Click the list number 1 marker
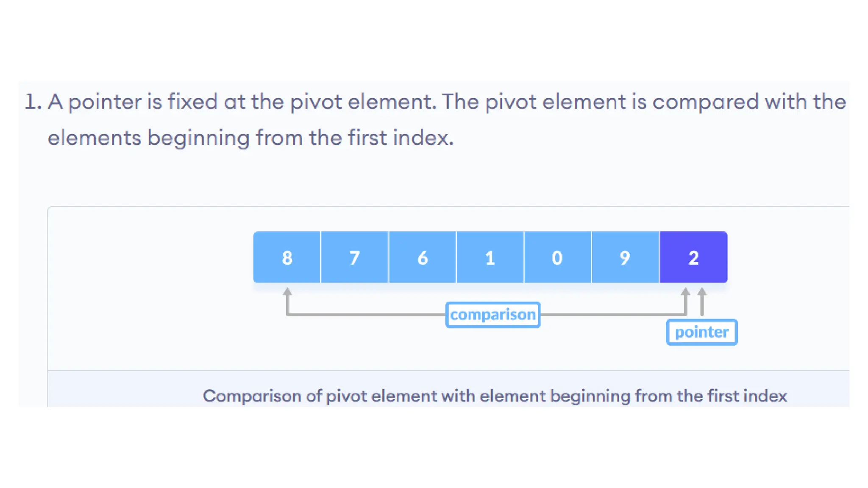 click(33, 102)
